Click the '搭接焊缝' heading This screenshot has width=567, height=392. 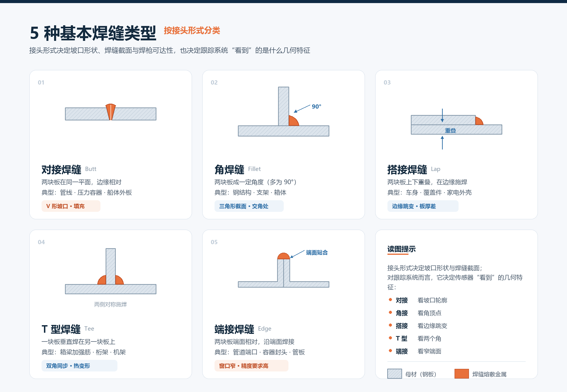coord(407,170)
